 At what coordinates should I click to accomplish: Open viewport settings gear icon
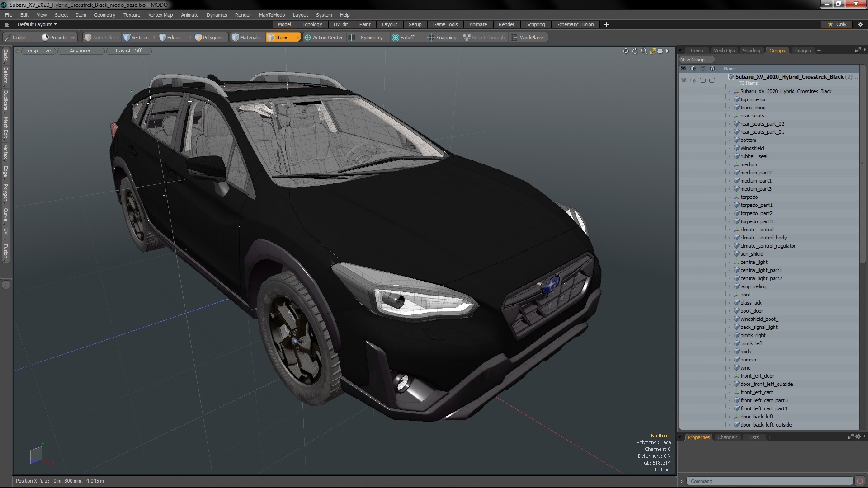point(660,51)
